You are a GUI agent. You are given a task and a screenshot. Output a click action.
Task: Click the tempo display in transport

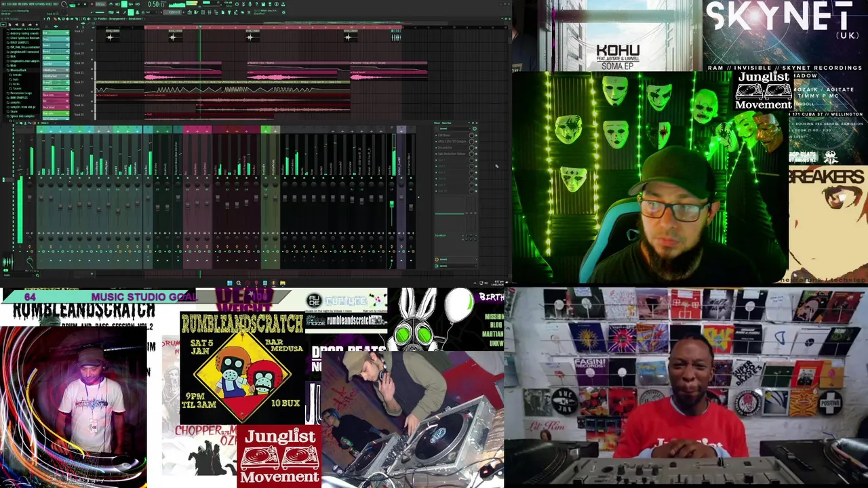[100, 4]
